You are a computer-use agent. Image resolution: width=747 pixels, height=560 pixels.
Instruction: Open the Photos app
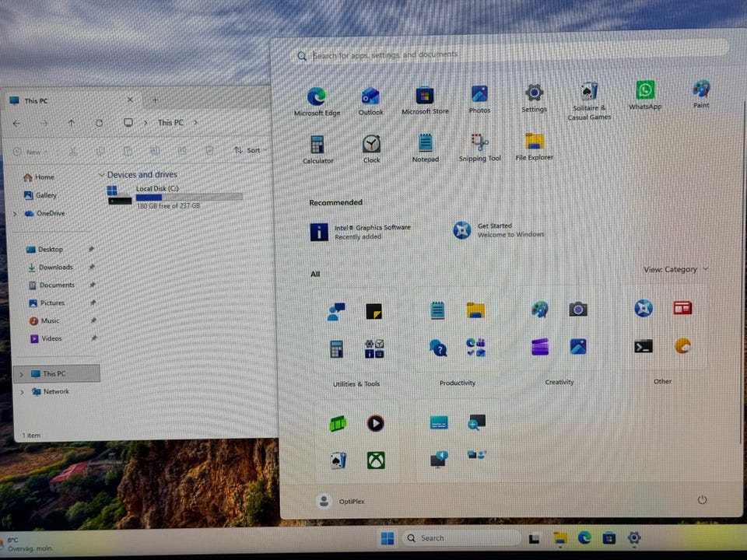pyautogui.click(x=479, y=99)
